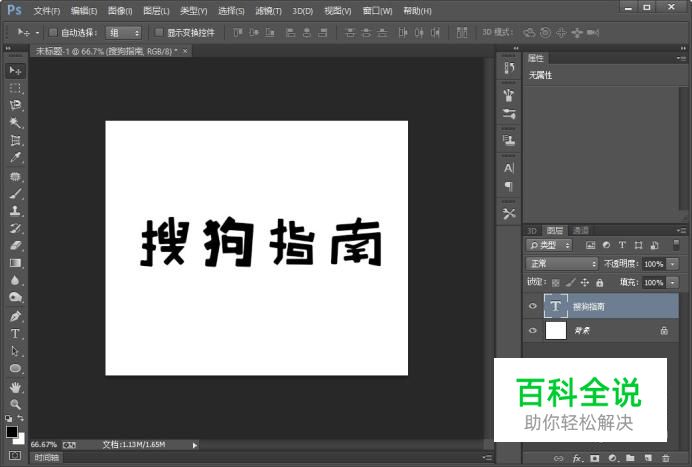Open the 时间轴 panel tab

click(46, 458)
